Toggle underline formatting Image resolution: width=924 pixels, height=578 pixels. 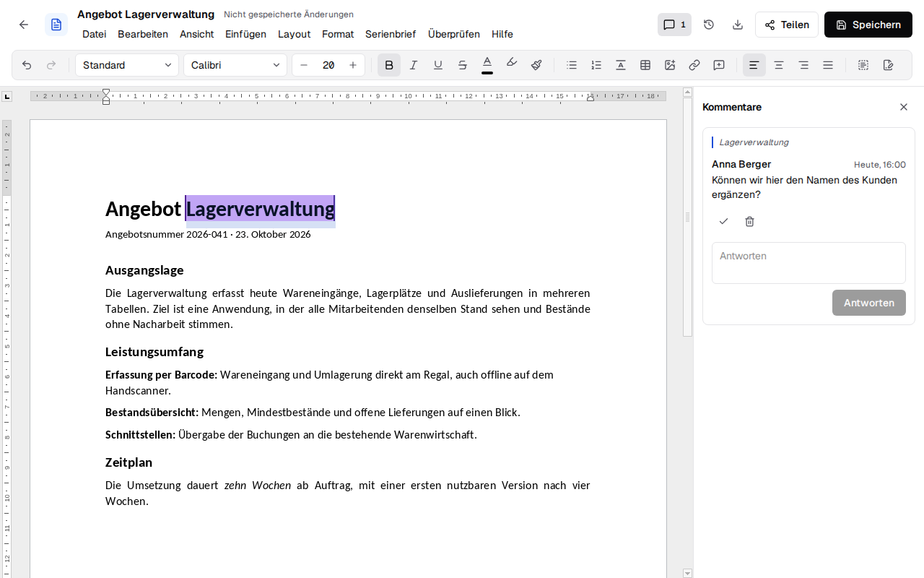[x=438, y=65]
